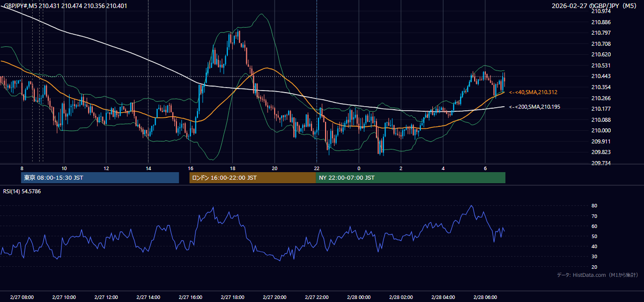Click the RSI 60 level label
644x302 pixels.
click(594, 226)
